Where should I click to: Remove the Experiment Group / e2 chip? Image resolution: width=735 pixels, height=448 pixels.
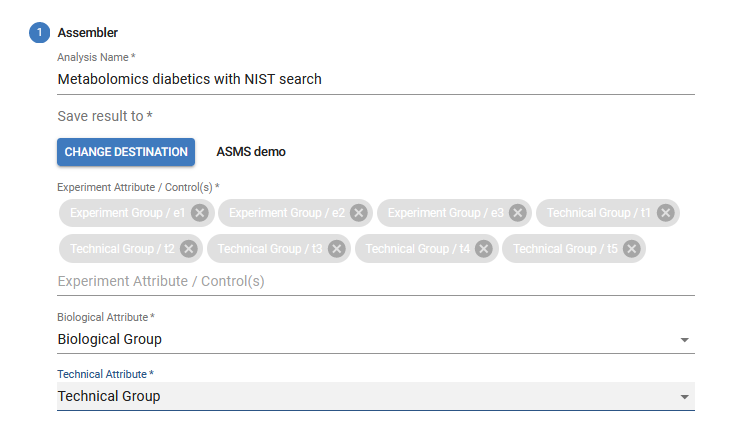coord(359,213)
